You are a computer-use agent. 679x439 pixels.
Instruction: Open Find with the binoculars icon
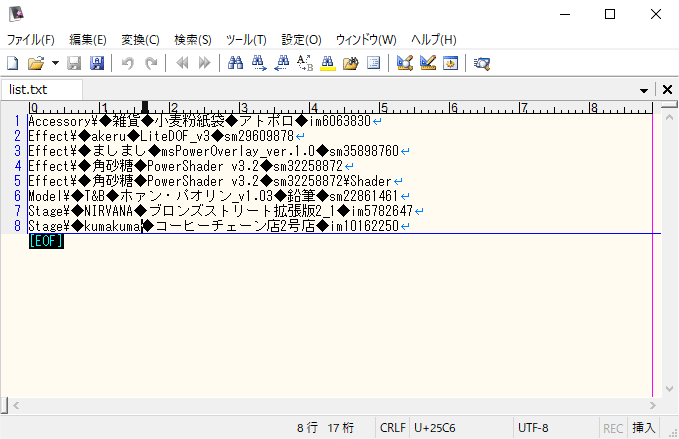236,63
